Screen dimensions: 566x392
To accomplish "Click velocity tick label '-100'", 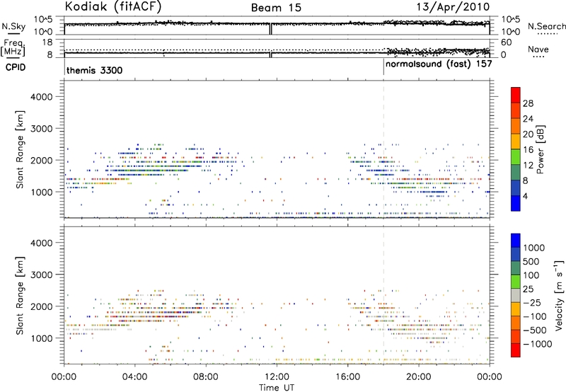I will pos(534,316).
